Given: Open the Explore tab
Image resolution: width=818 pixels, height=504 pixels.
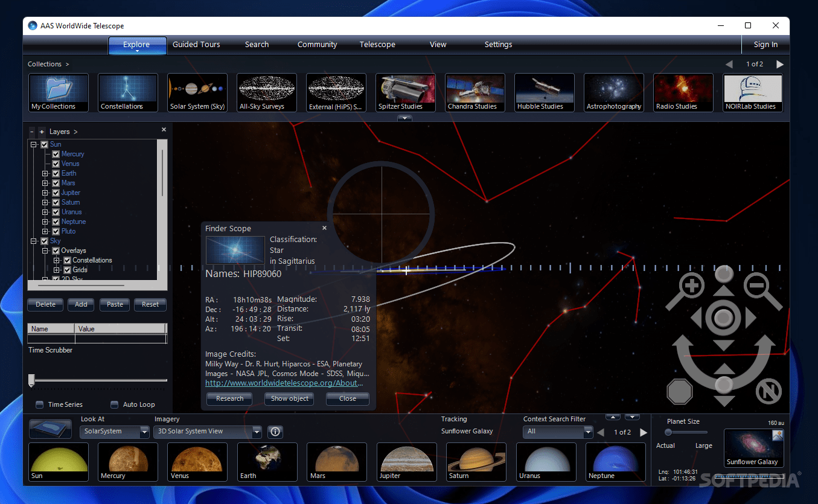Looking at the screenshot, I should click(137, 45).
